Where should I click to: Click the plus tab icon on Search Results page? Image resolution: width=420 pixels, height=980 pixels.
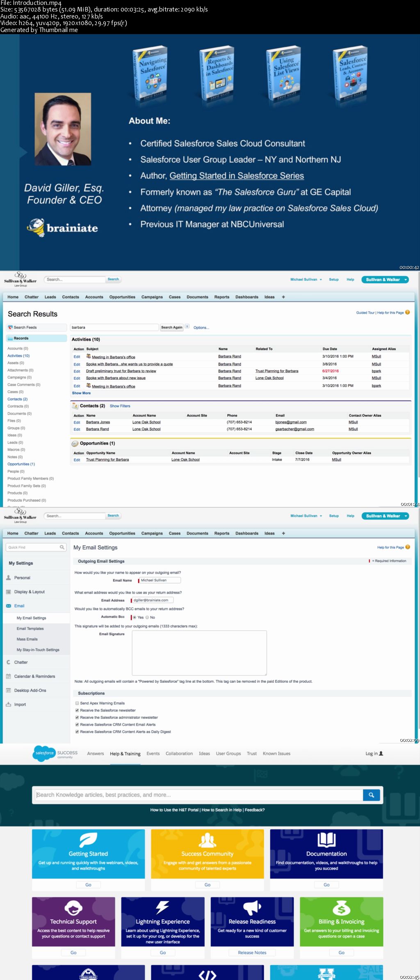283,297
